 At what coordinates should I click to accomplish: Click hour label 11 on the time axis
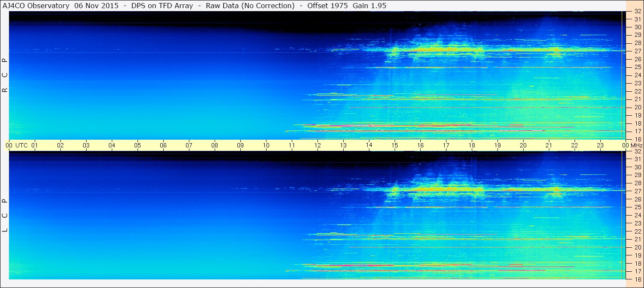[x=292, y=145]
